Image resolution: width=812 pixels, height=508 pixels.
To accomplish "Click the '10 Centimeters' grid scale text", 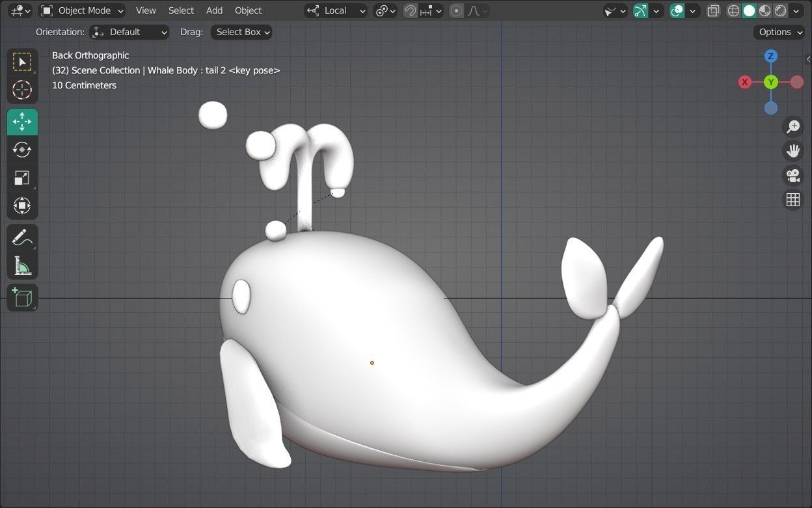I will coord(84,85).
